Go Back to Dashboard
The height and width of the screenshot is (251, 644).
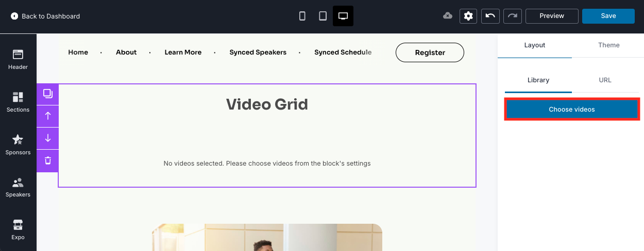[45, 16]
